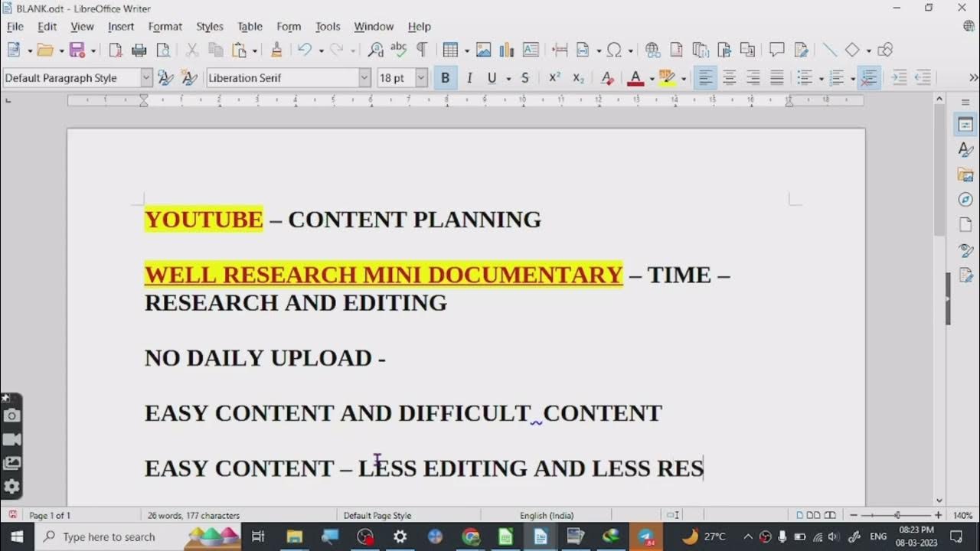The width and height of the screenshot is (980, 551).
Task: Insert a hyperlink
Action: coord(653,50)
